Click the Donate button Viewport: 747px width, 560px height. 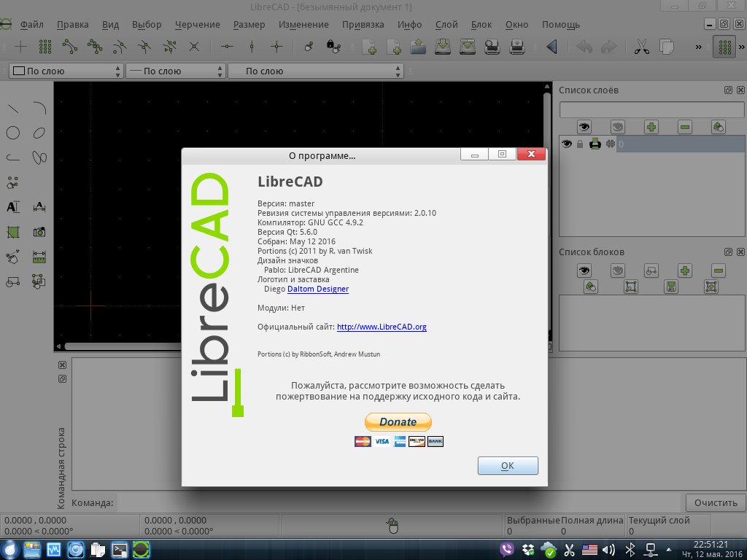coord(398,422)
